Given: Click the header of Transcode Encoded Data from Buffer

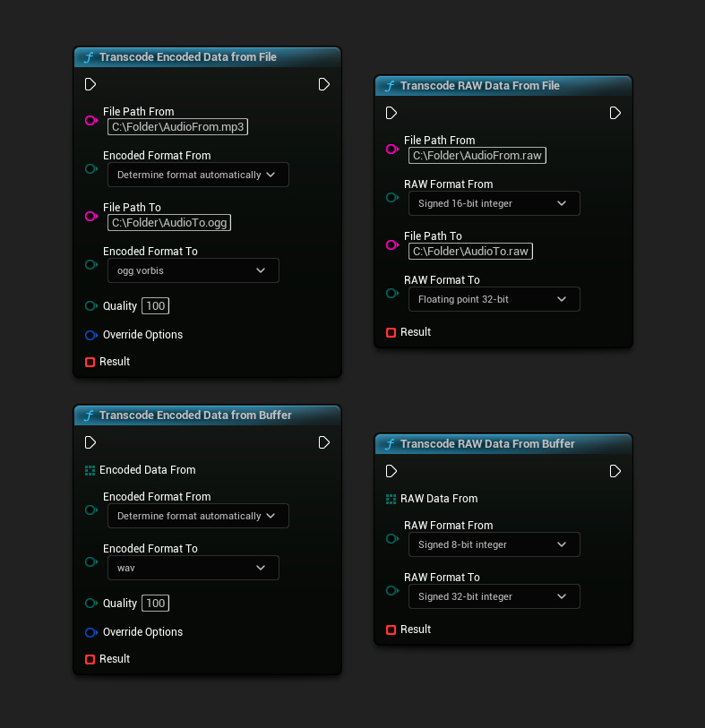Looking at the screenshot, I should click(x=206, y=415).
